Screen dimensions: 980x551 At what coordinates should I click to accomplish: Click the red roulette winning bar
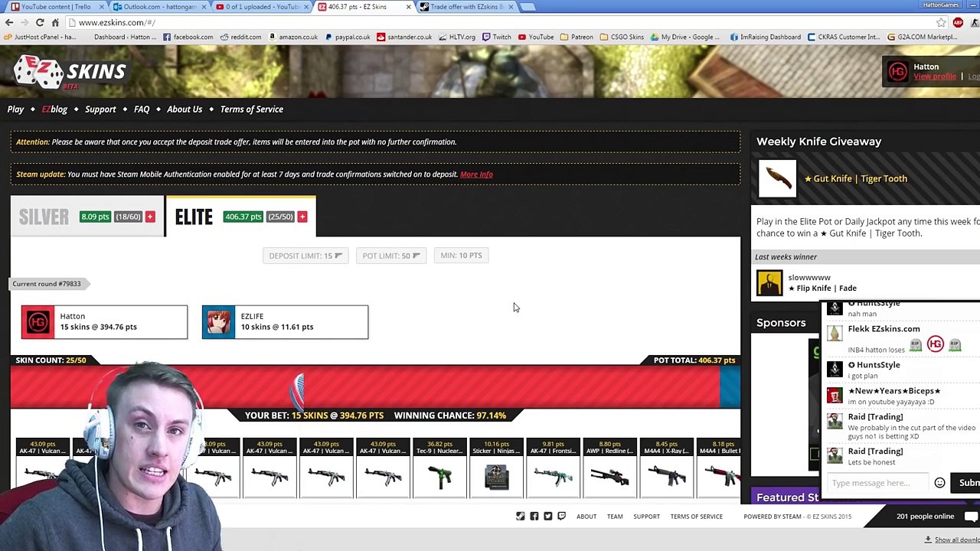pos(365,387)
